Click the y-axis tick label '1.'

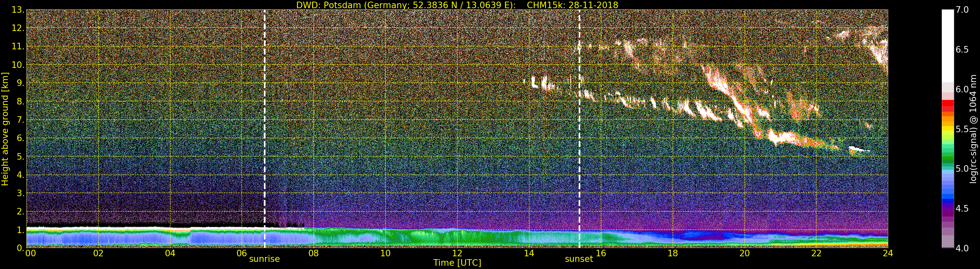[20, 229]
